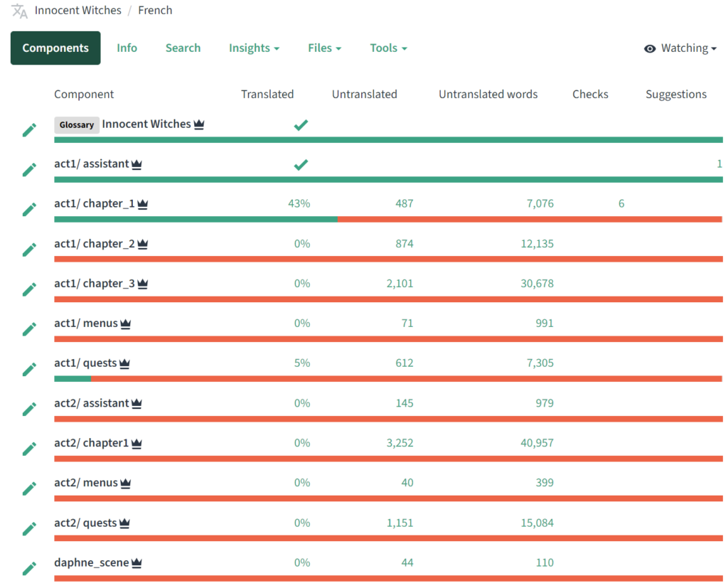This screenshot has height=588, width=728.
Task: Click the Glossary badge label
Action: pos(77,125)
